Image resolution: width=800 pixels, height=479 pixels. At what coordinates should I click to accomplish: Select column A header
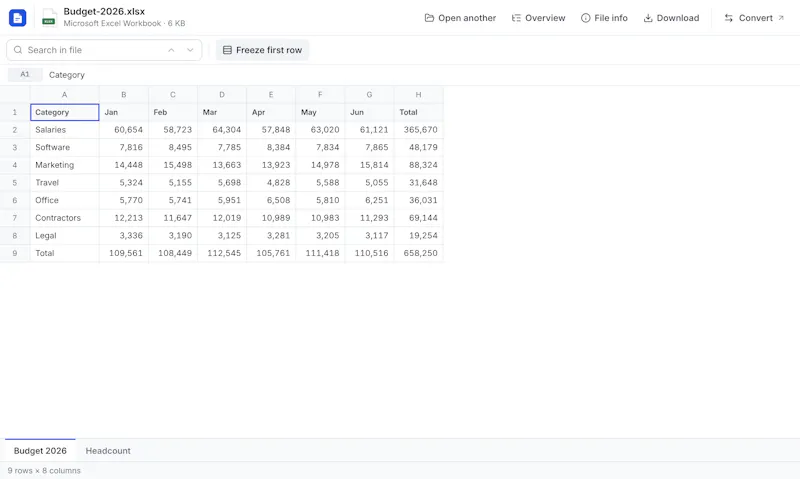(64, 94)
